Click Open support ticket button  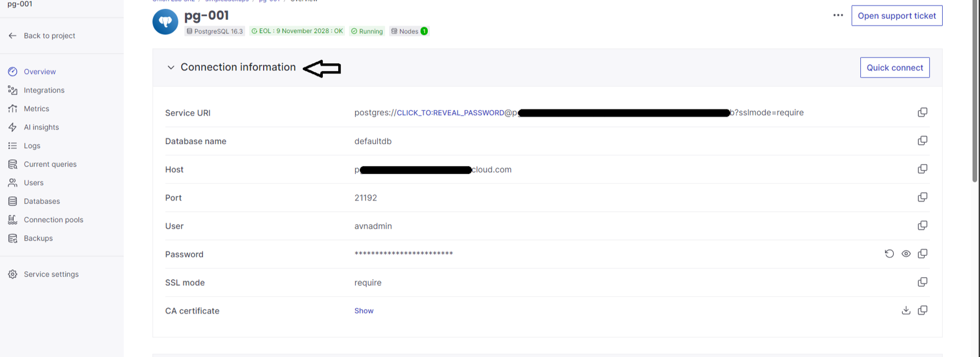point(897,16)
